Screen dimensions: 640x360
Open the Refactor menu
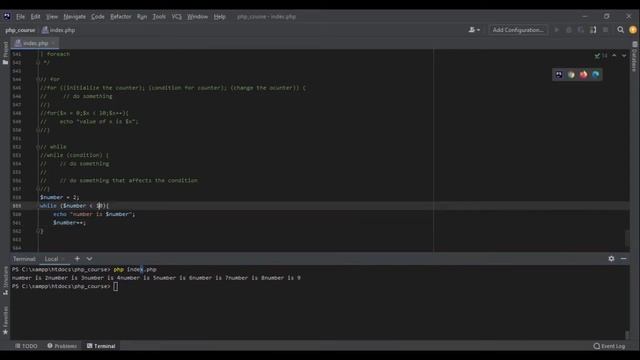pos(120,17)
